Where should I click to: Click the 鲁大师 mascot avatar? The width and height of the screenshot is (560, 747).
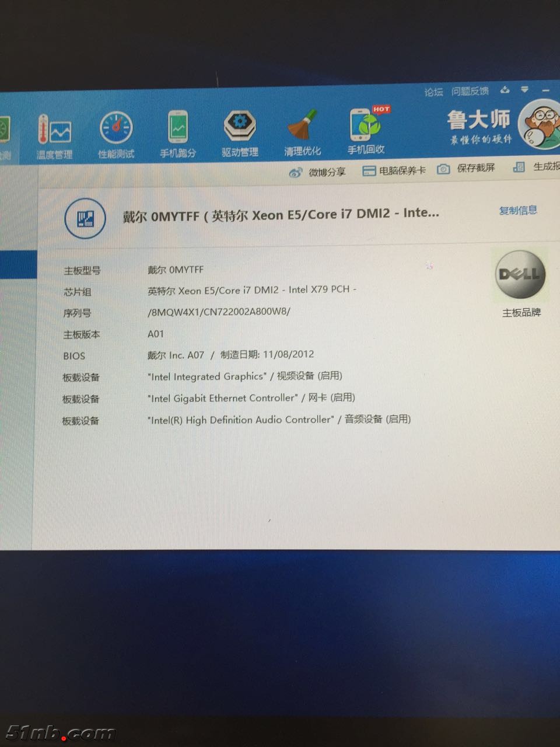pyautogui.click(x=540, y=124)
